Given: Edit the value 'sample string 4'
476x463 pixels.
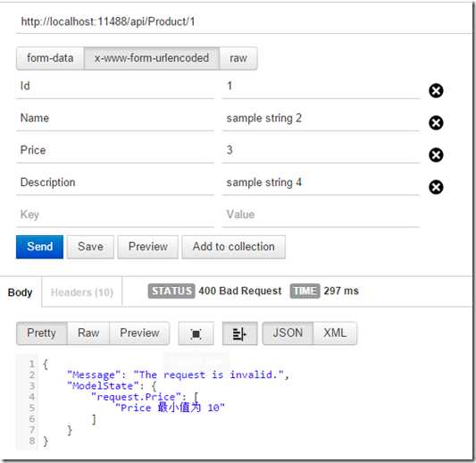Looking at the screenshot, I should coord(321,182).
